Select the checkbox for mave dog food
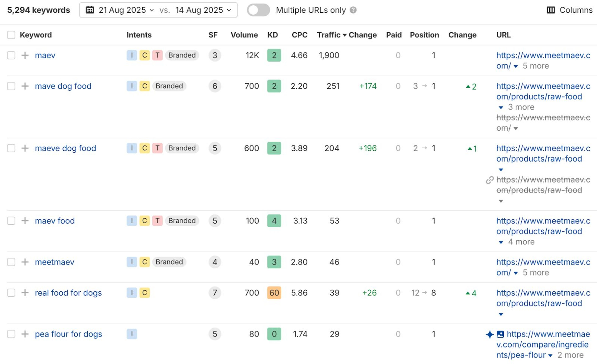Image resolution: width=597 pixels, height=364 pixels. tap(11, 86)
